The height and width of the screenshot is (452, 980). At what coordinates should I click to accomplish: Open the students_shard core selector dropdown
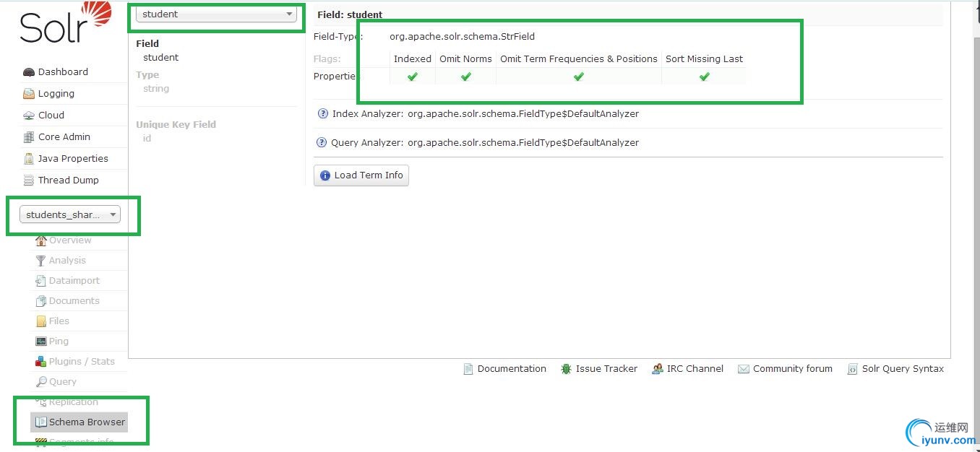tap(70, 214)
